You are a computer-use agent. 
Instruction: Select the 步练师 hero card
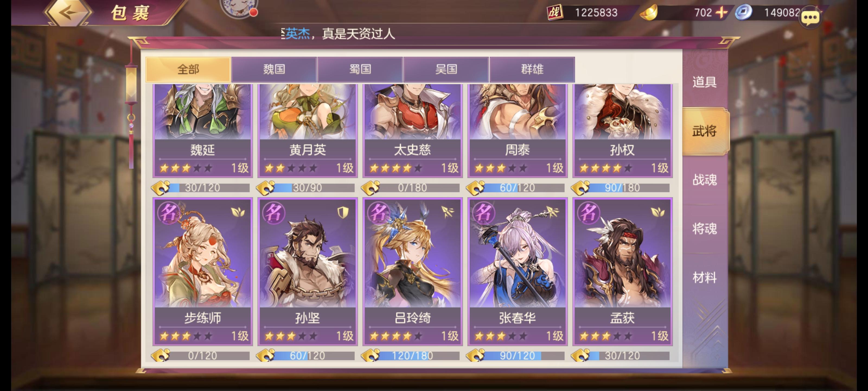(203, 272)
